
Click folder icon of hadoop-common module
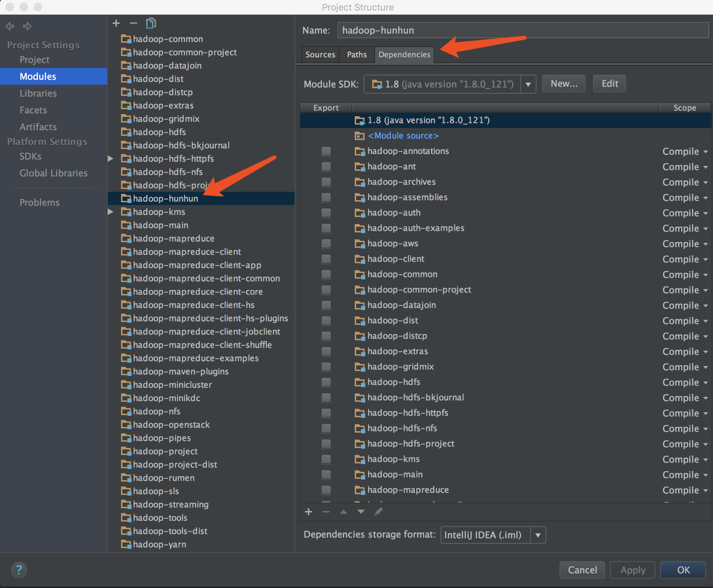(x=126, y=39)
